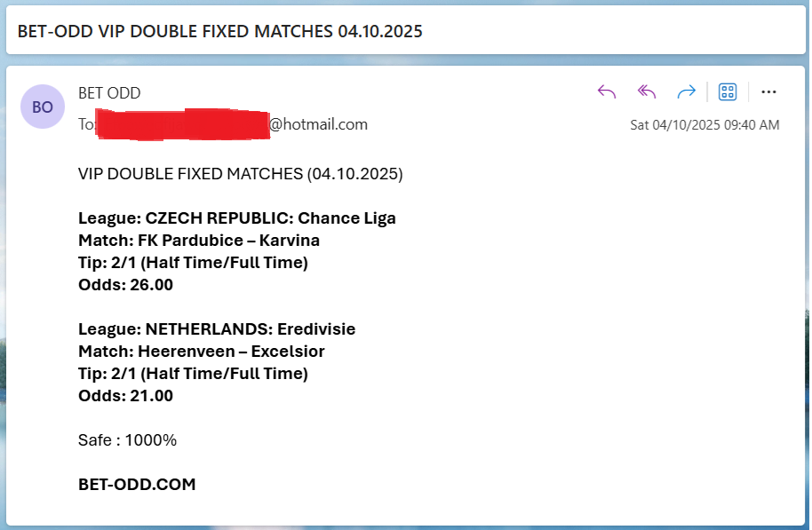812x530 pixels.
Task: Click the VIP DOUBLE FIXED MATCHES body heading
Action: (240, 174)
